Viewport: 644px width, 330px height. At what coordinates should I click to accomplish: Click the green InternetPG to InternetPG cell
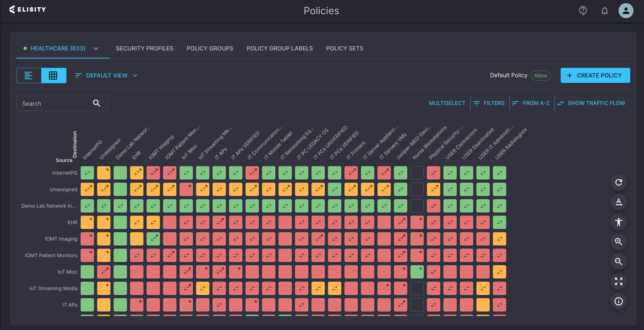(87, 173)
